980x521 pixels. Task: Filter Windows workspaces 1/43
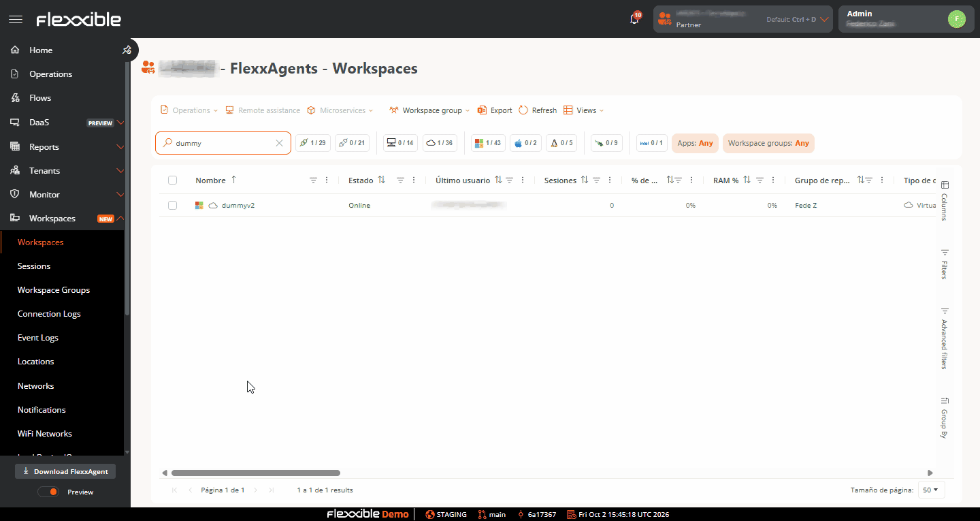coord(488,143)
